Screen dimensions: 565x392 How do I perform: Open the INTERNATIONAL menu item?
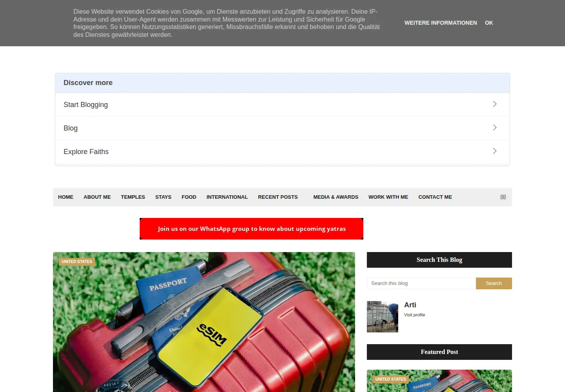coord(227,197)
